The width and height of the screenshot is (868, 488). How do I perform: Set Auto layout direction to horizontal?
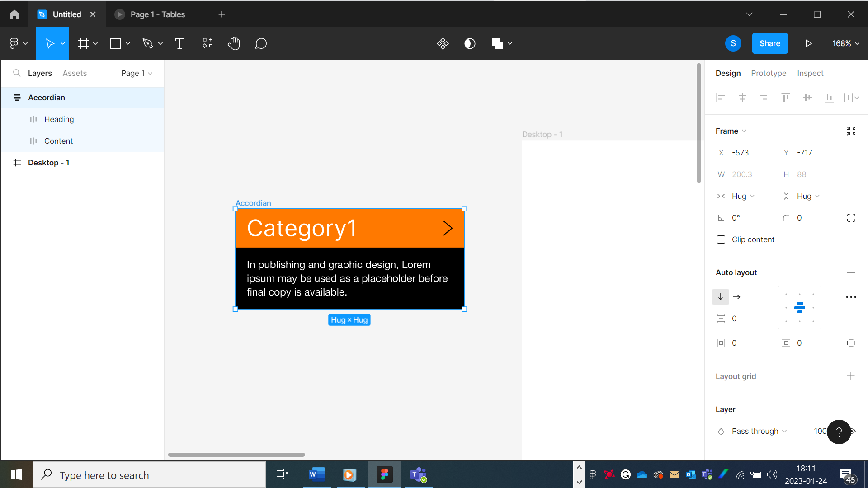coord(737,297)
